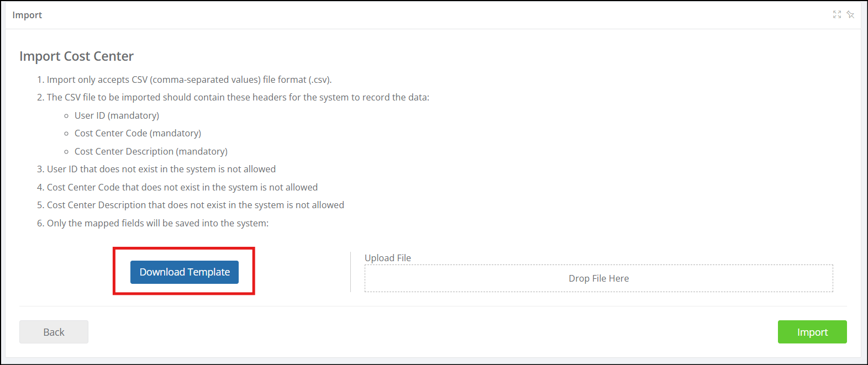Click the Import Cost Center heading

[x=76, y=56]
